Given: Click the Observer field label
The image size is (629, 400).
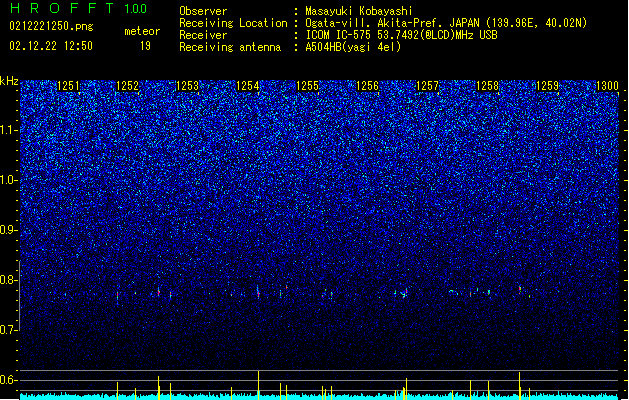Looking at the screenshot, I should click(x=203, y=11).
